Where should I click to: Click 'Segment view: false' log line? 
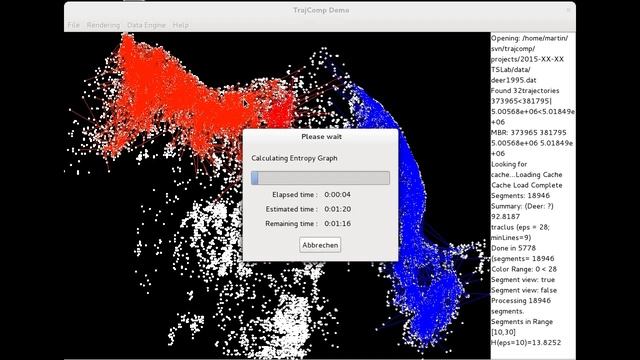[524, 290]
